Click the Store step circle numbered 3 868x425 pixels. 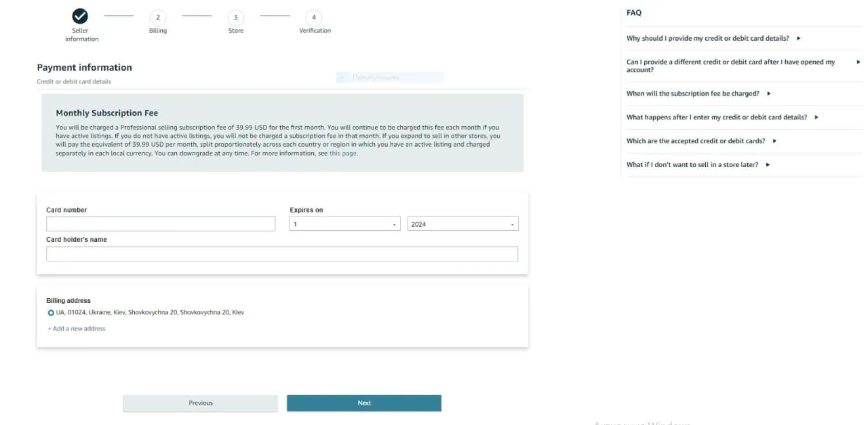(x=236, y=18)
